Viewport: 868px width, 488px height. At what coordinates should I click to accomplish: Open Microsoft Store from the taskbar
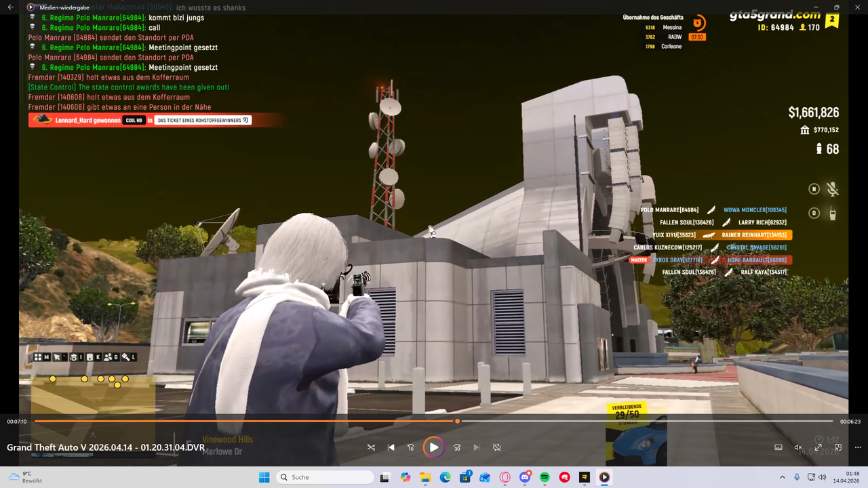click(465, 477)
